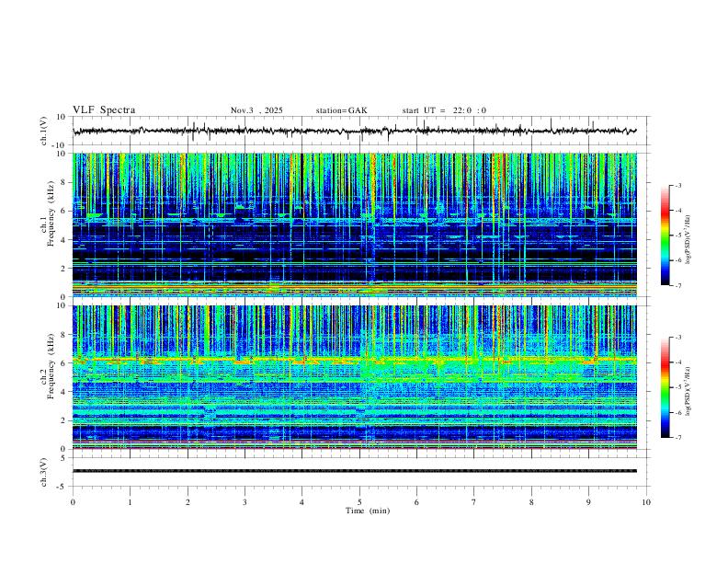
Task: Click the 'start UT = 22:0 :0' label
Action: (444, 110)
